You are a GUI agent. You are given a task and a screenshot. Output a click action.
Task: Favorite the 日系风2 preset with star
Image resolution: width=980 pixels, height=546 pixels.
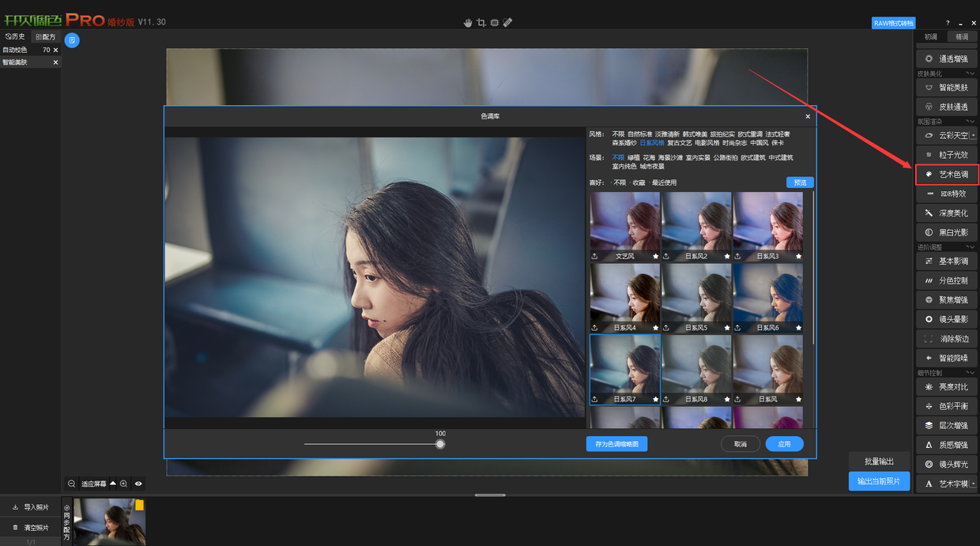[x=727, y=256]
